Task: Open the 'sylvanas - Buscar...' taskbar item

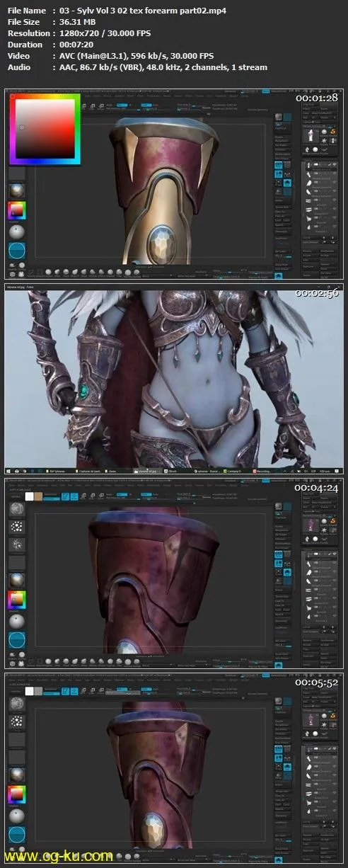Action: [206, 471]
